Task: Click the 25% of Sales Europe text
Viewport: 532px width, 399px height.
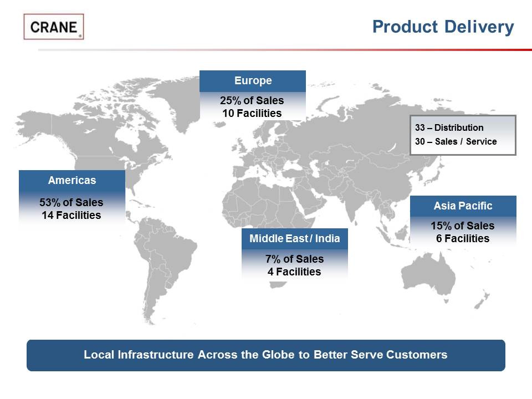Action: click(252, 101)
